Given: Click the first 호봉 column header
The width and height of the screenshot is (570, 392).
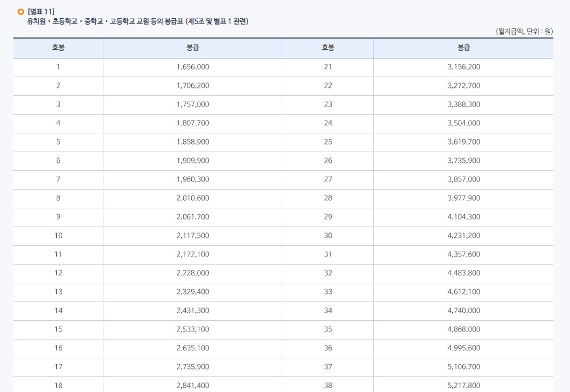Looking at the screenshot, I should [x=58, y=48].
